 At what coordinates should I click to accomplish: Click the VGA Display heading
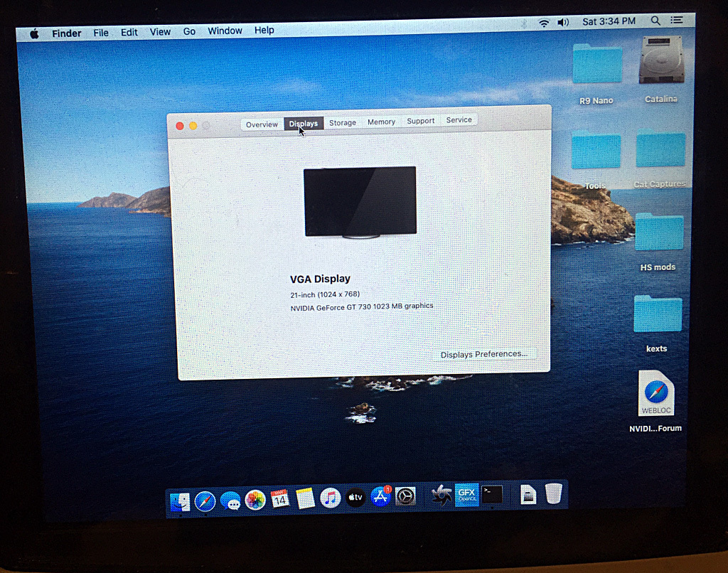pyautogui.click(x=321, y=279)
